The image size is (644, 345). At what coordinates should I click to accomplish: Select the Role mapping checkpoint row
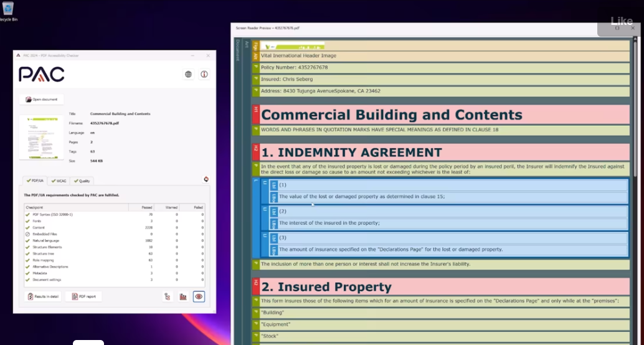pos(115,260)
